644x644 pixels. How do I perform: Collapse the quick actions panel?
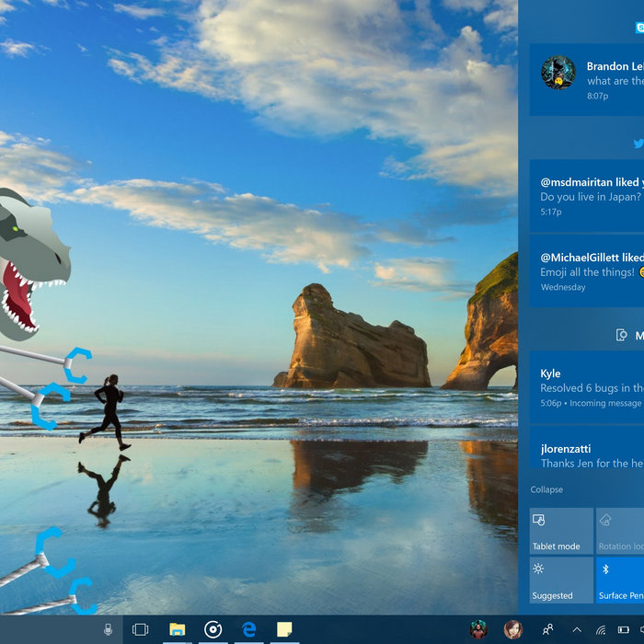coord(546,489)
